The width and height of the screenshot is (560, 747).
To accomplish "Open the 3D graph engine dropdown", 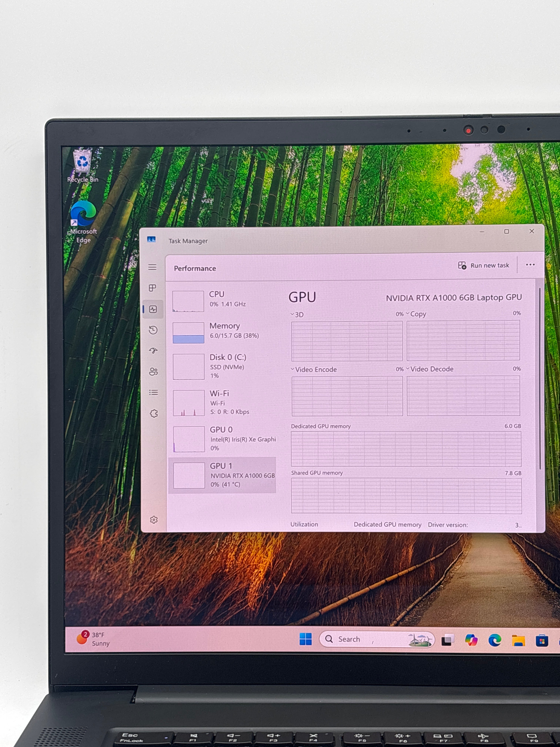I will point(297,315).
